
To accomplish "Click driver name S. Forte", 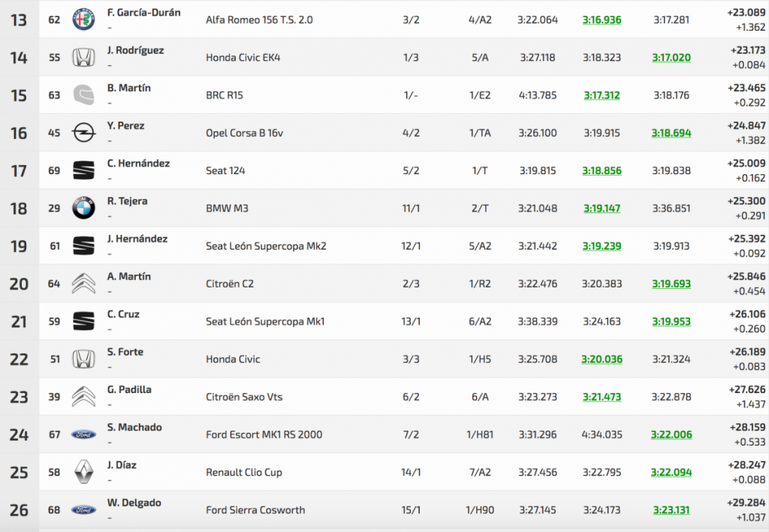I will coord(125,352).
